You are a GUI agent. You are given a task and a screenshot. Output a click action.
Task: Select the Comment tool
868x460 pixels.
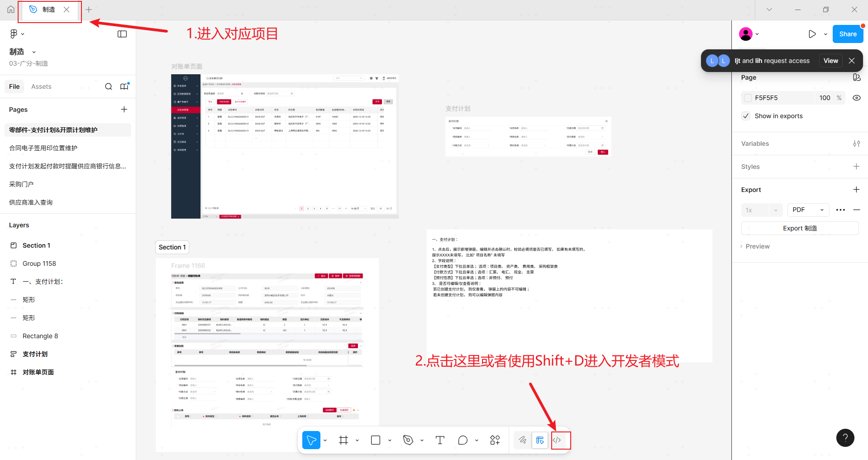tap(463, 440)
